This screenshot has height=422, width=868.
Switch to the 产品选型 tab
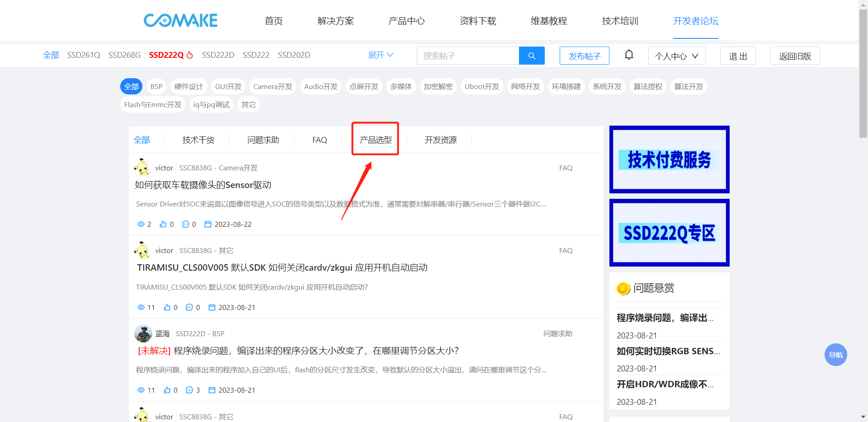pos(375,140)
